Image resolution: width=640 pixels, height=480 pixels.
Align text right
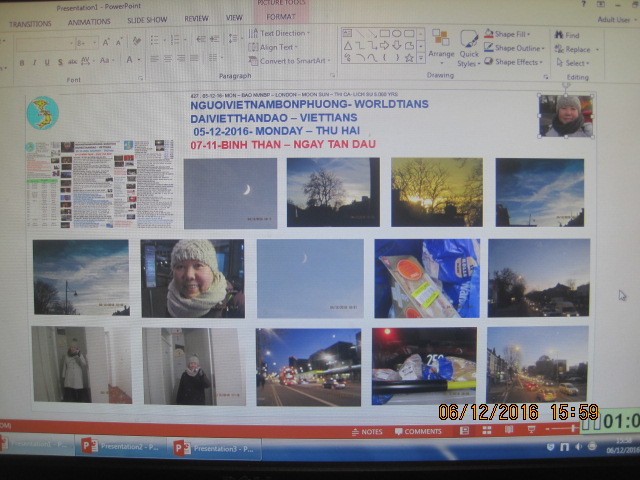tap(181, 58)
